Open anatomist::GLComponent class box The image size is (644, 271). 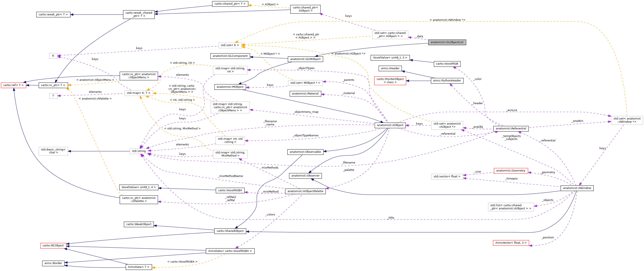point(230,56)
